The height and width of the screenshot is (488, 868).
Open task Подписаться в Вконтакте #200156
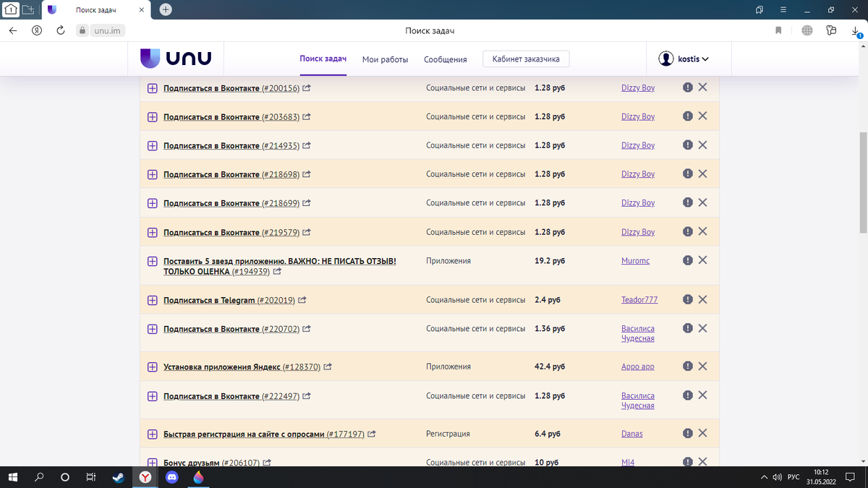pos(231,88)
